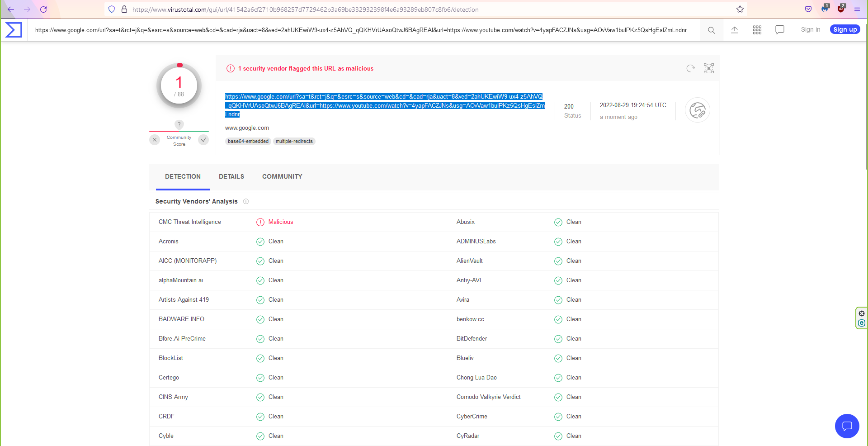This screenshot has width=868, height=446.
Task: Click the Sign in link
Action: click(811, 29)
